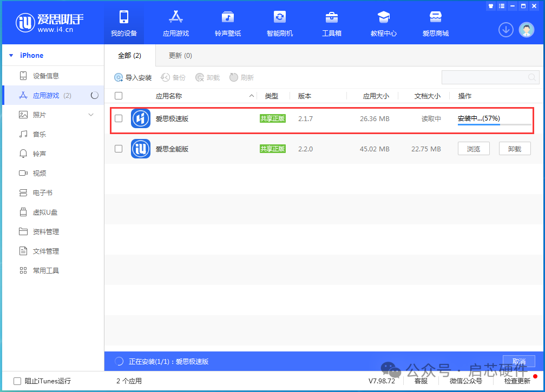545x392 pixels.
Task: Expand the 照片 submenu chevron
Action: tap(91, 115)
